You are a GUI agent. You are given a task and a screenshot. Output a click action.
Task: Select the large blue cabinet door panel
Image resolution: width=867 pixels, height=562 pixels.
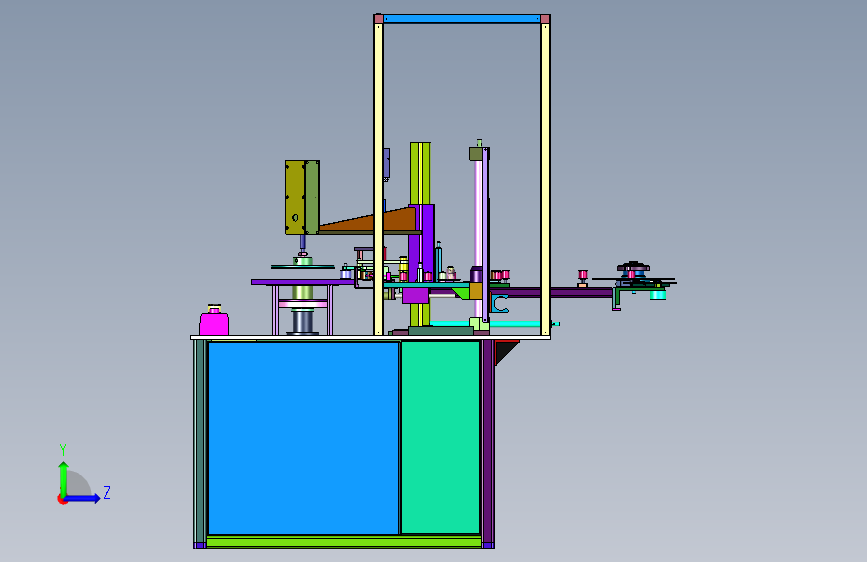(303, 438)
